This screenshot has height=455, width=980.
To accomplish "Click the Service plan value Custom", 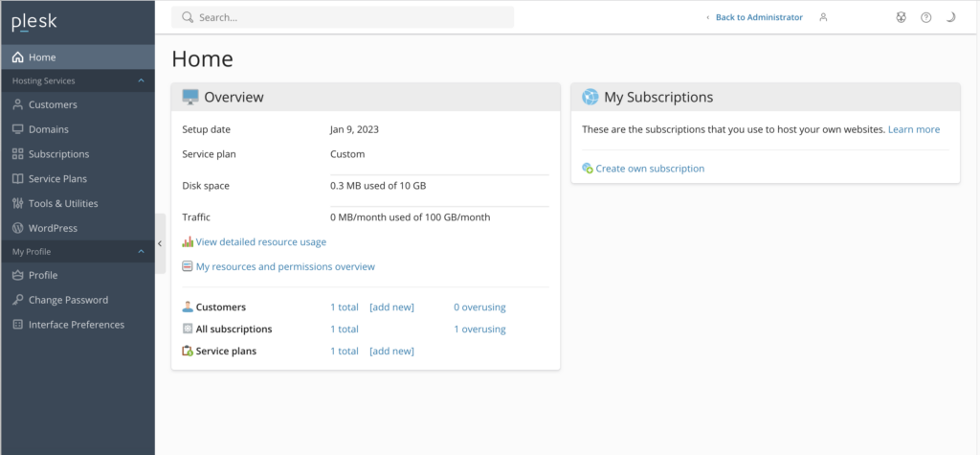I will (x=347, y=154).
